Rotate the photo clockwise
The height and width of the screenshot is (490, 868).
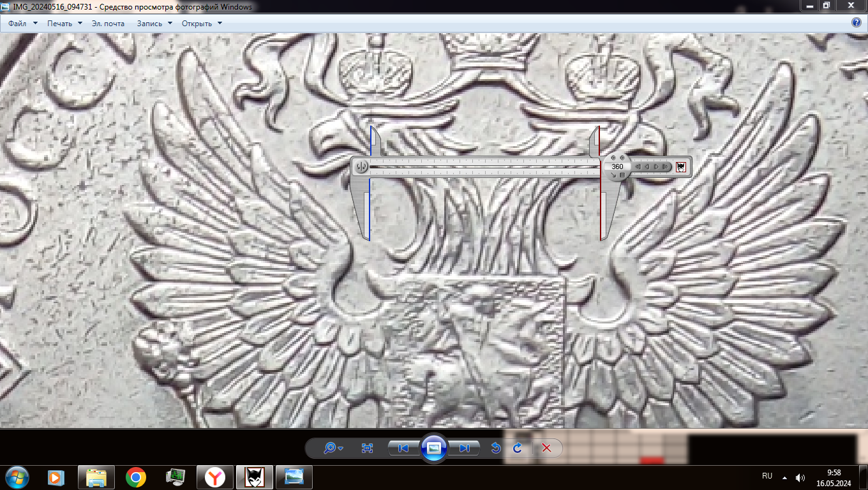click(517, 448)
